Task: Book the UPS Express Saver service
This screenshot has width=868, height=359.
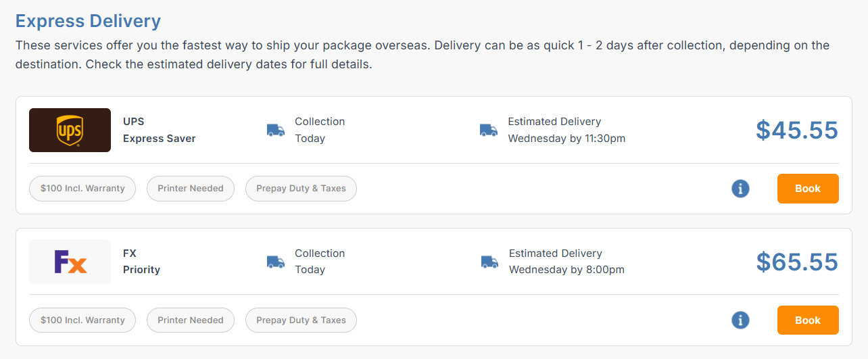Action: (x=808, y=189)
